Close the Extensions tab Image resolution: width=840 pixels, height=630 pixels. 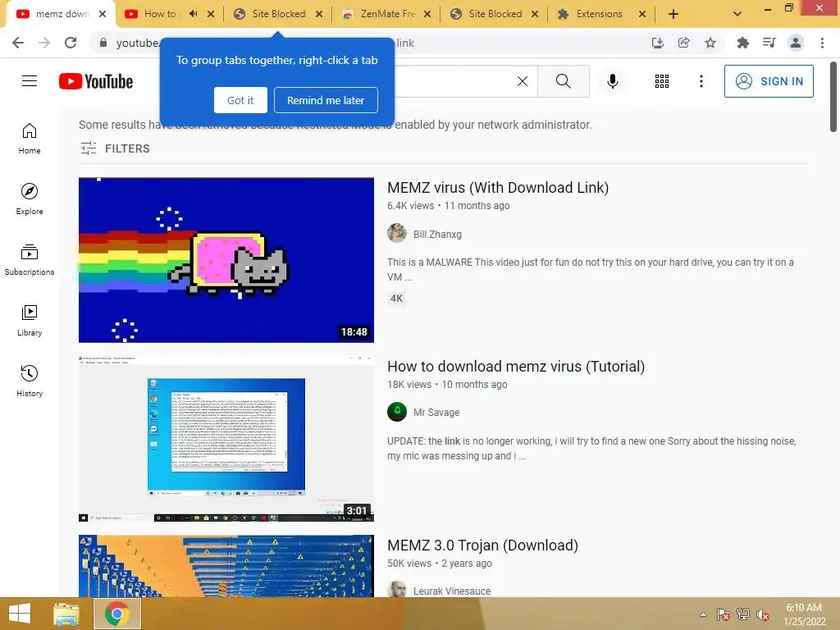pyautogui.click(x=642, y=14)
